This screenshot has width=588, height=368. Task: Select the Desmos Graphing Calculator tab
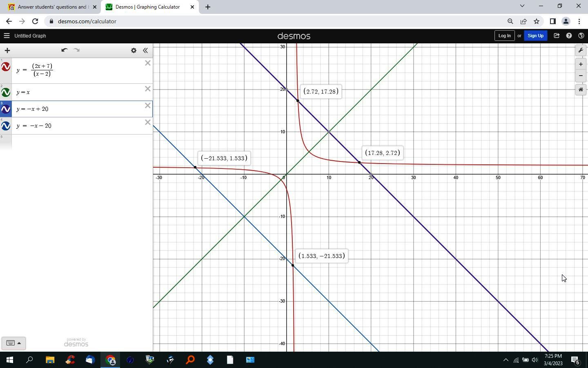tap(148, 7)
